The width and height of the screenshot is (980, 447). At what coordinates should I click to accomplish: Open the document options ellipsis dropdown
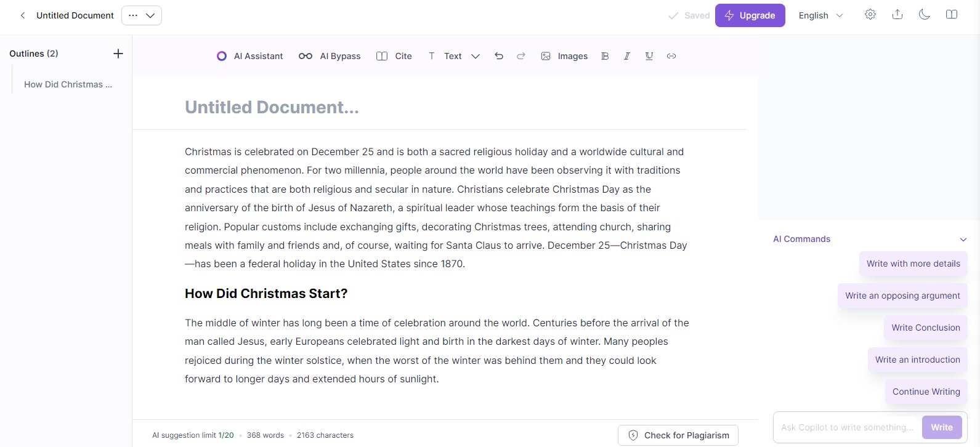pyautogui.click(x=142, y=15)
